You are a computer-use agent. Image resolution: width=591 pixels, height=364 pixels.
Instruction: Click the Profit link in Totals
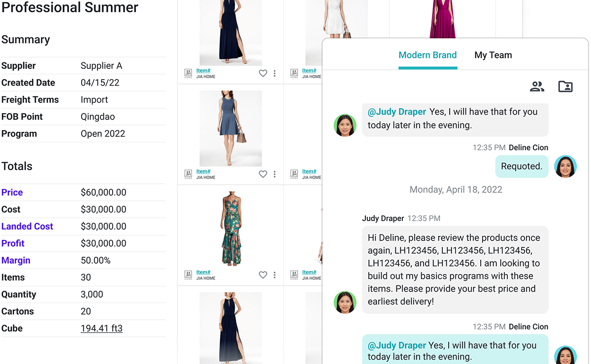click(x=13, y=243)
